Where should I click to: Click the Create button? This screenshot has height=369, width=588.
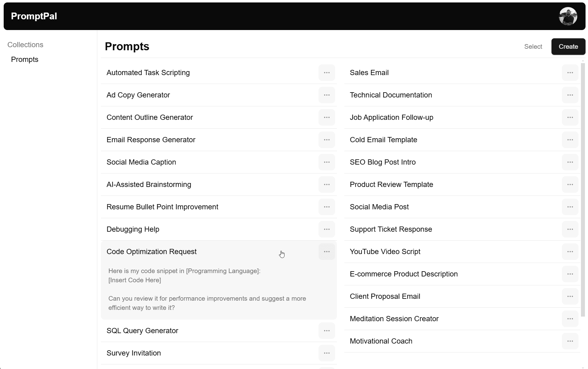568,47
